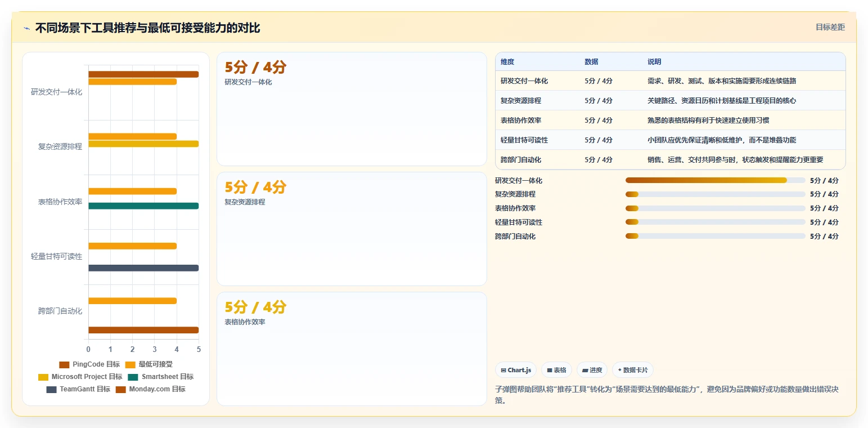Viewport: 868px width, 428px height.
Task: Click the 表格协作效率 chart axis label
Action: [x=60, y=202]
